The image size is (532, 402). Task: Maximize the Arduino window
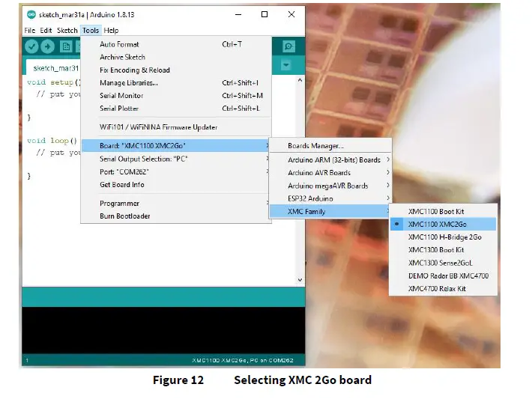pos(265,14)
